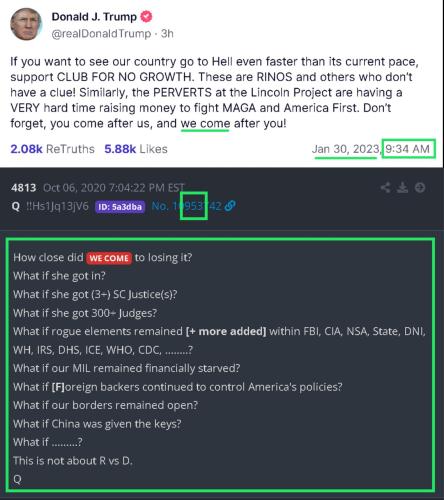Image resolution: width=444 pixels, height=500 pixels.
Task: Click the chain link icon beside post number
Action: [230, 206]
